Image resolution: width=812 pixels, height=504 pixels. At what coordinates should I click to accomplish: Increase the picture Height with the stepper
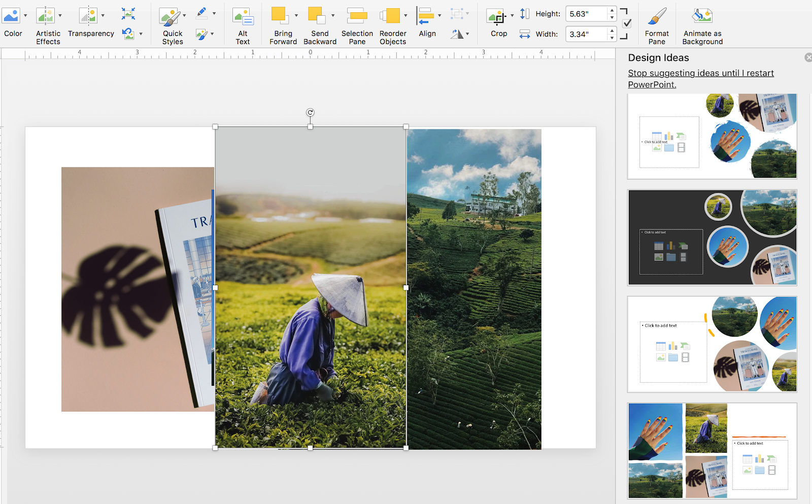612,11
